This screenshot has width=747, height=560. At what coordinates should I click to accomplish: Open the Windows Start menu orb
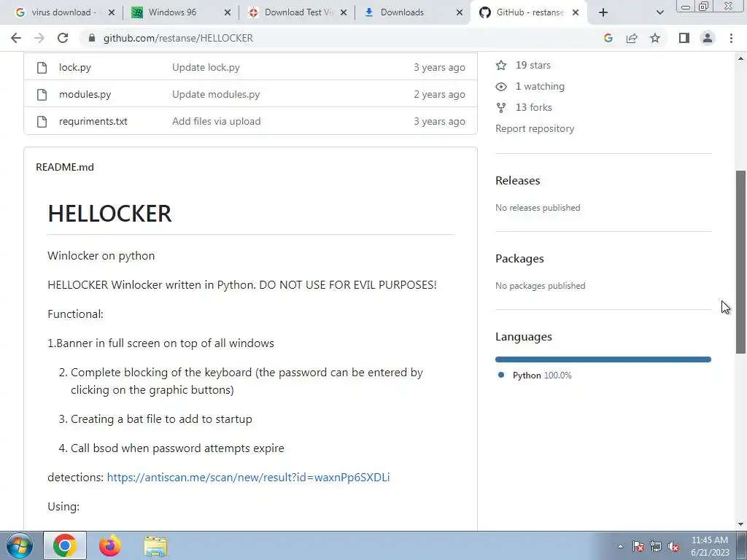click(20, 545)
